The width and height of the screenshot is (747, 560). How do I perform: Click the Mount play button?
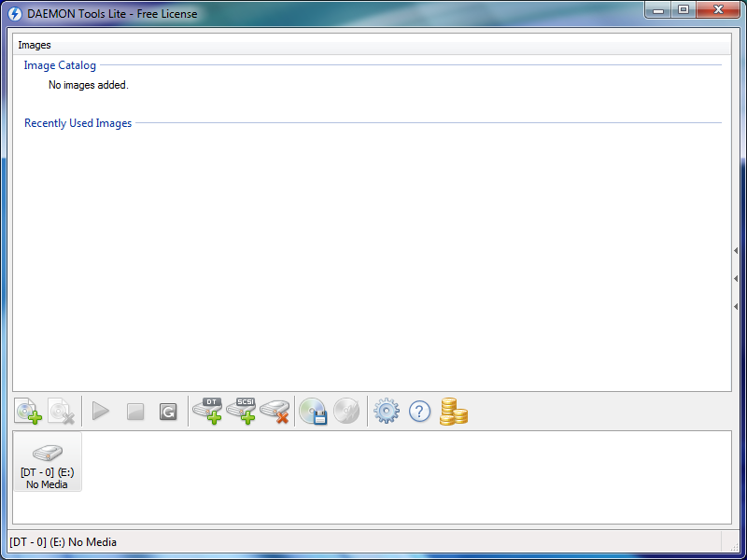[x=101, y=411]
